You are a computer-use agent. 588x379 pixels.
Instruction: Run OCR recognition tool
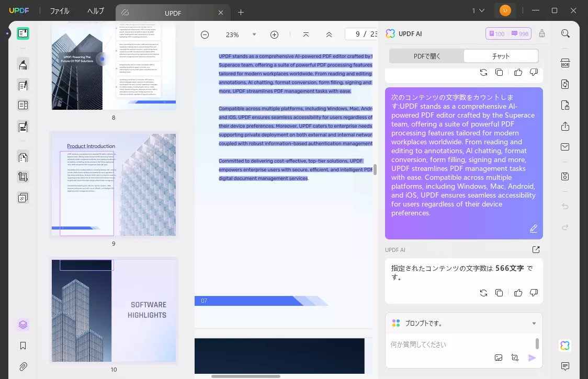point(565,63)
